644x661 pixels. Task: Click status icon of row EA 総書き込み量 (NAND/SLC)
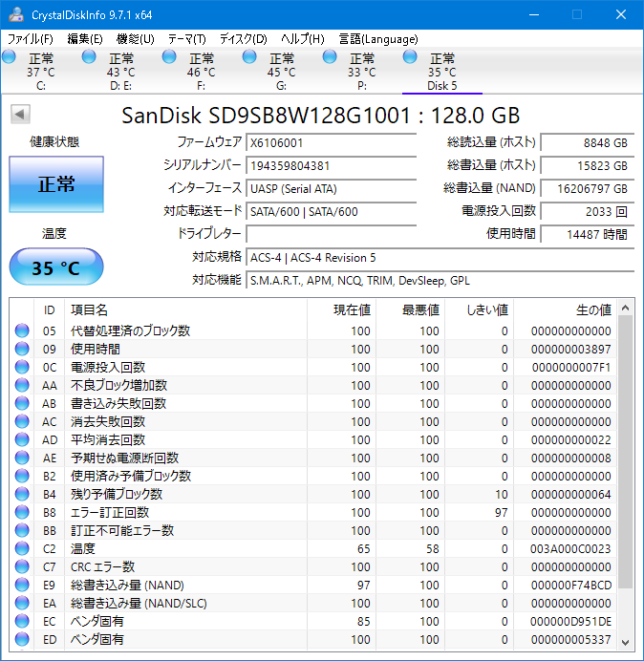point(22,603)
